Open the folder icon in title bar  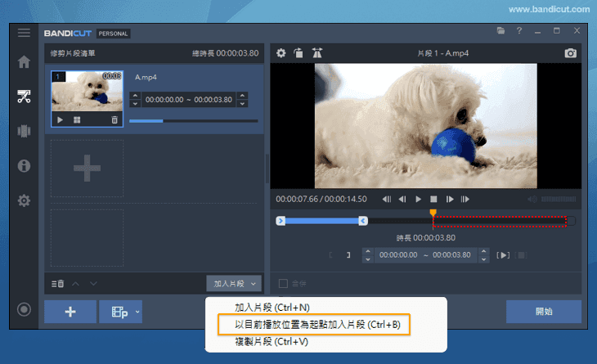pyautogui.click(x=500, y=31)
